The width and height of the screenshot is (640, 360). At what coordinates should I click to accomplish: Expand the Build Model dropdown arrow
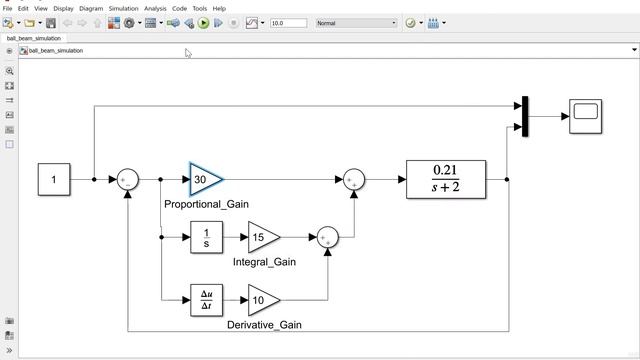click(444, 23)
